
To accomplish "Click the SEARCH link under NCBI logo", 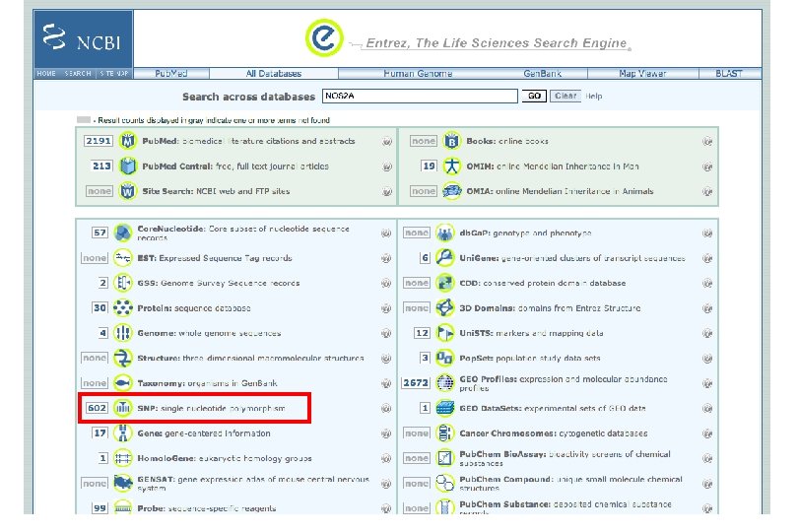I will click(78, 73).
